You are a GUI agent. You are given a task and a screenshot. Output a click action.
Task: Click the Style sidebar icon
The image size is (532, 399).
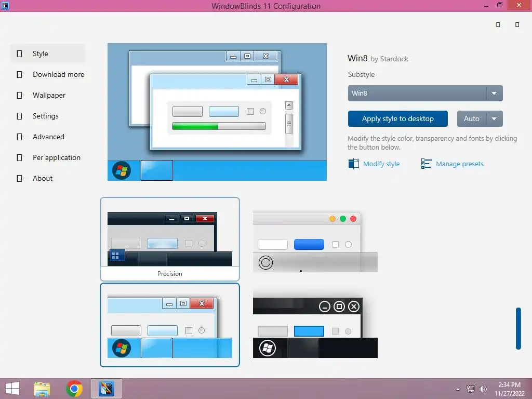(x=19, y=54)
